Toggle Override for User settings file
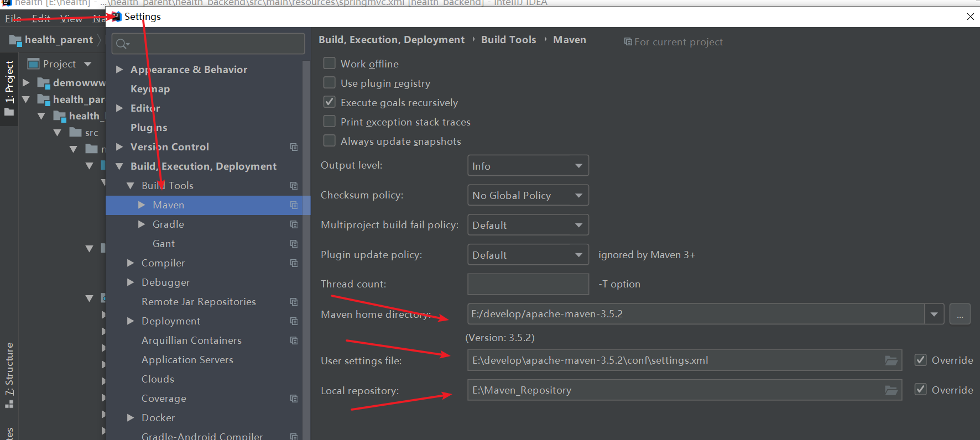The height and width of the screenshot is (440, 980). (x=920, y=360)
